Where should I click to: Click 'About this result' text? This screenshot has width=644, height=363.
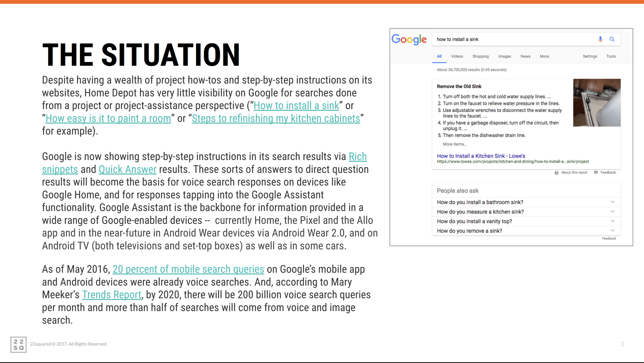[574, 172]
